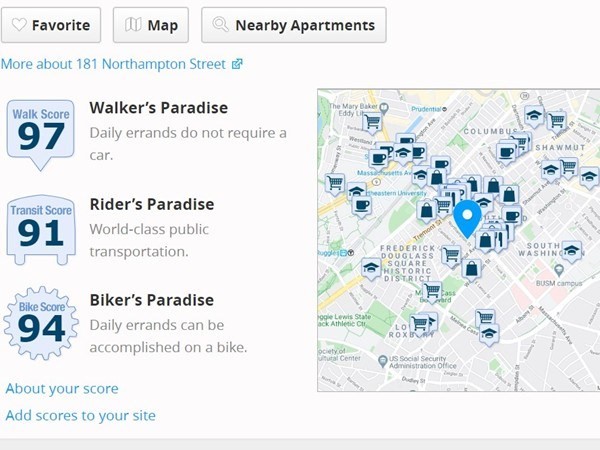This screenshot has width=600, height=450.
Task: Click shopping bag marker below the blue pin
Action: tap(471, 267)
